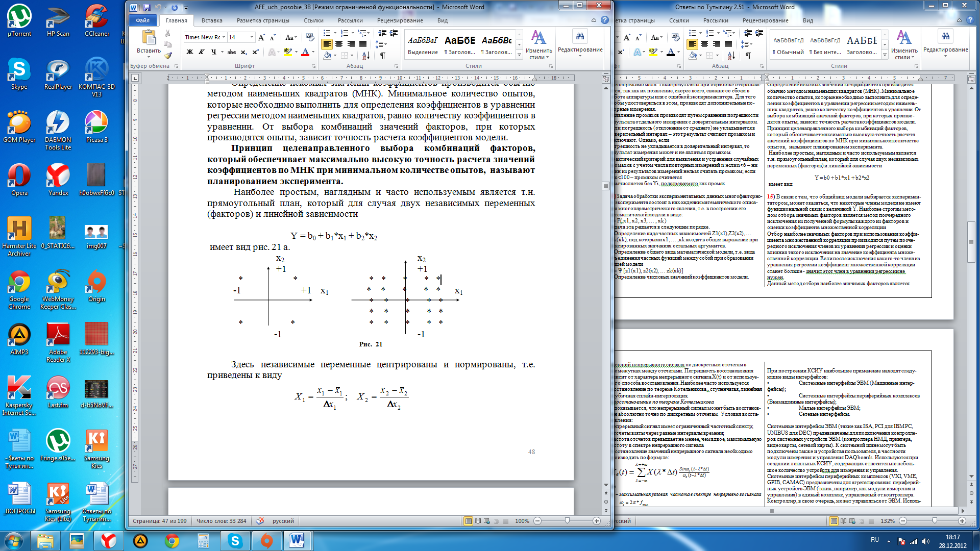Open the Файл tab
The width and height of the screenshot is (980, 551).
pyautogui.click(x=142, y=20)
